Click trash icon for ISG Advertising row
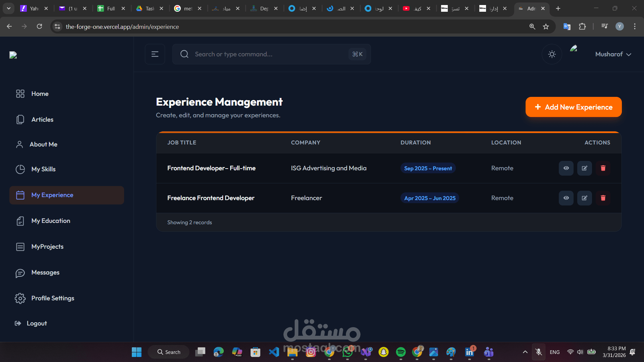Viewport: 644px width, 362px height. click(x=603, y=168)
